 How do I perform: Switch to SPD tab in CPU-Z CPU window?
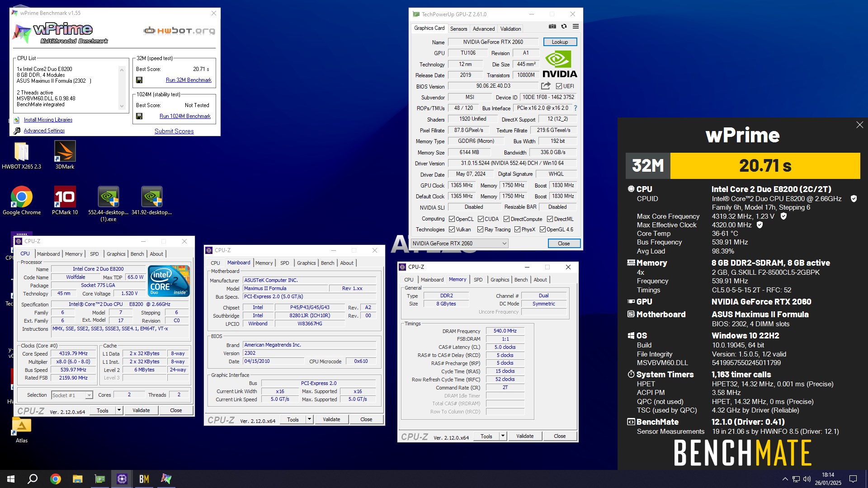click(94, 254)
